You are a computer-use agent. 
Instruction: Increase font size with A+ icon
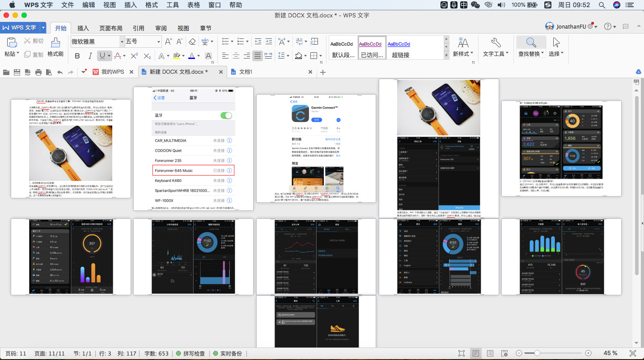[169, 42]
